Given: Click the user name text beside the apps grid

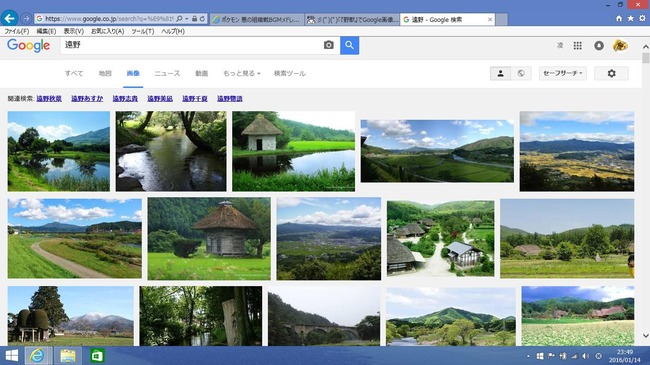Looking at the screenshot, I should pyautogui.click(x=560, y=46).
